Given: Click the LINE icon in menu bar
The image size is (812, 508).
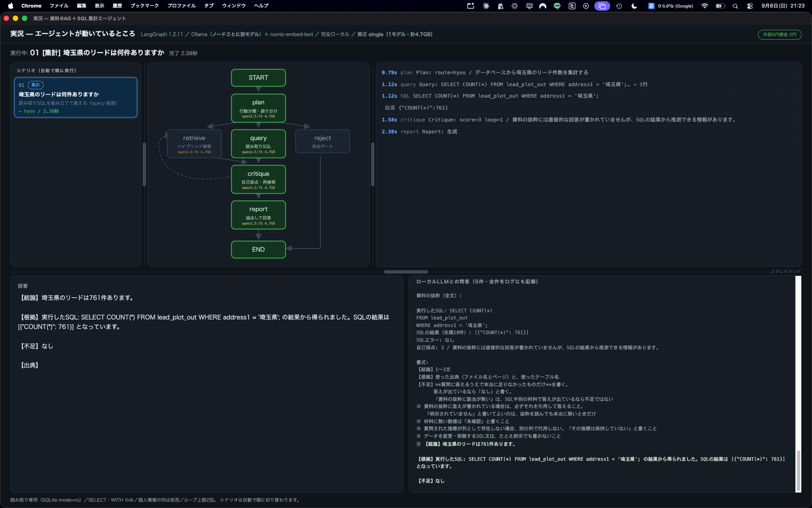Looking at the screenshot, I should [x=557, y=6].
